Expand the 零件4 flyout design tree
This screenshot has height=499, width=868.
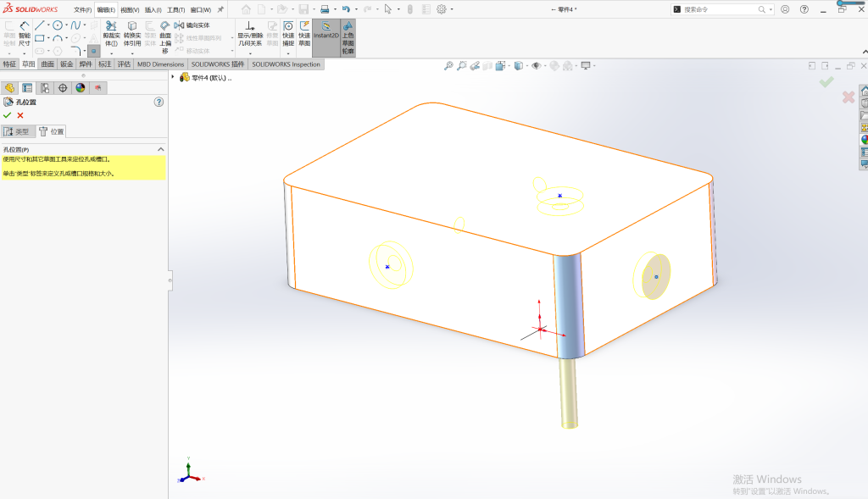click(173, 77)
